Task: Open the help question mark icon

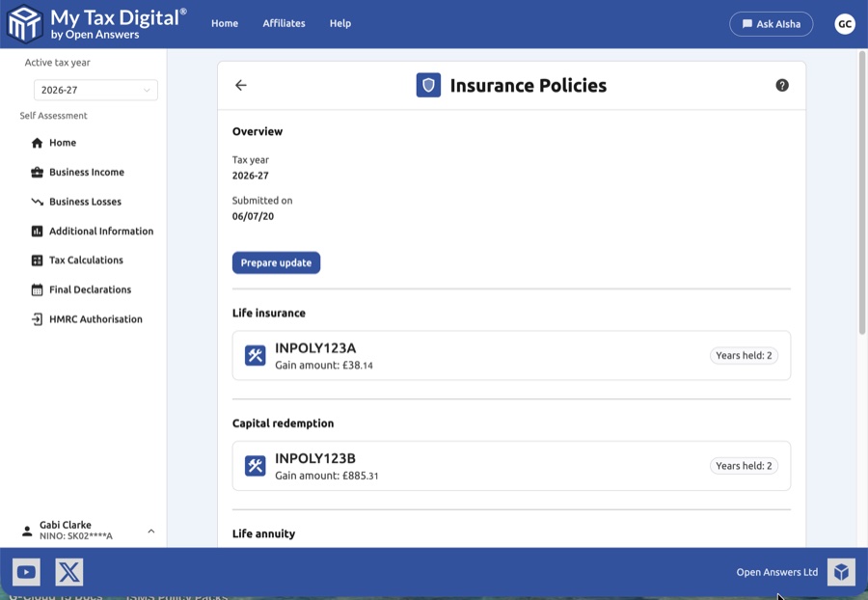Action: pos(782,86)
